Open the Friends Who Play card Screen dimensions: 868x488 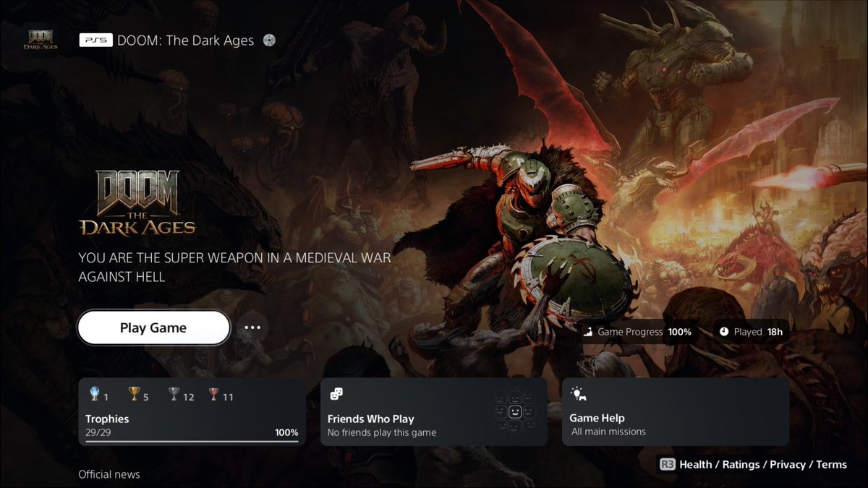click(x=434, y=411)
